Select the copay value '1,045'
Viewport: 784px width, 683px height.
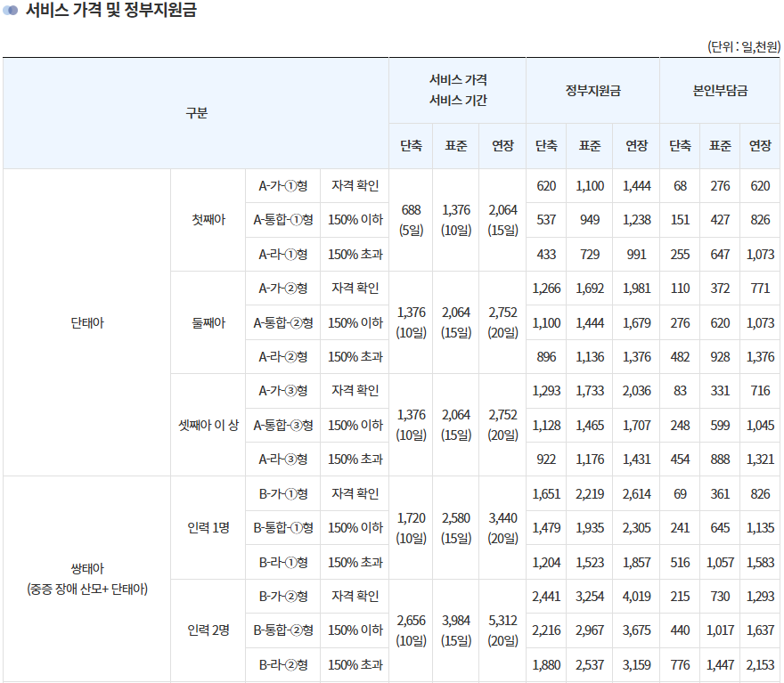pos(760,425)
